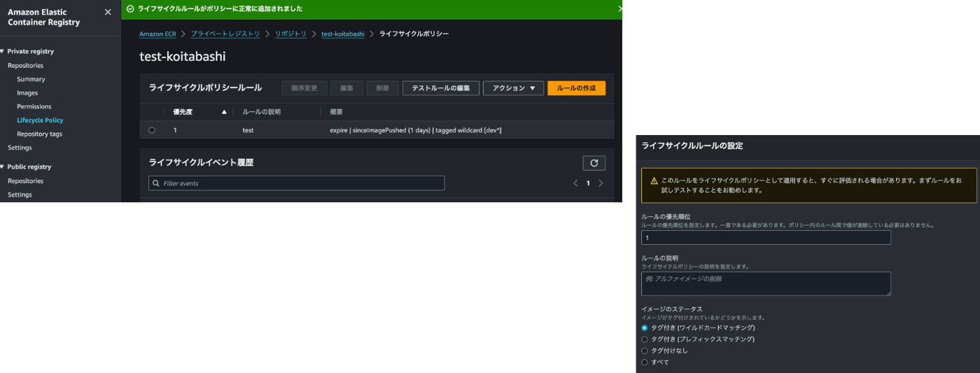Click the テストルールの編集 button
Image resolution: width=980 pixels, height=373 pixels.
[441, 88]
